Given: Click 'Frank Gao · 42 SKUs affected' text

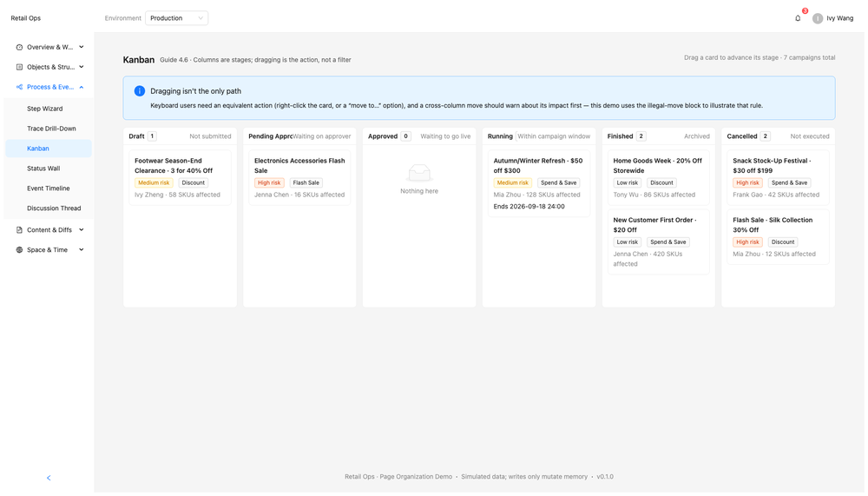Looking at the screenshot, I should (776, 195).
